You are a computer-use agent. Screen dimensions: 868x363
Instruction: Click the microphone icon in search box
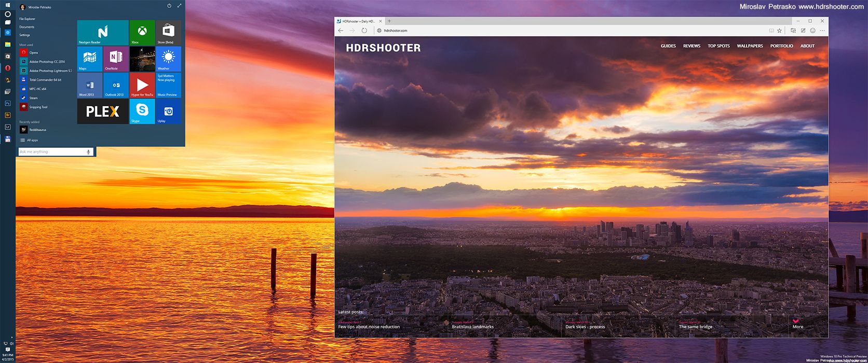click(x=88, y=152)
